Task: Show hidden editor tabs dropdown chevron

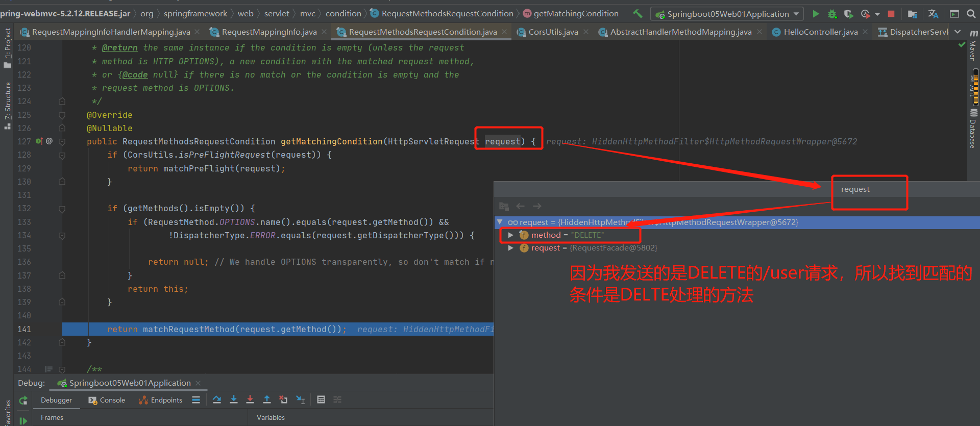Action: (958, 32)
